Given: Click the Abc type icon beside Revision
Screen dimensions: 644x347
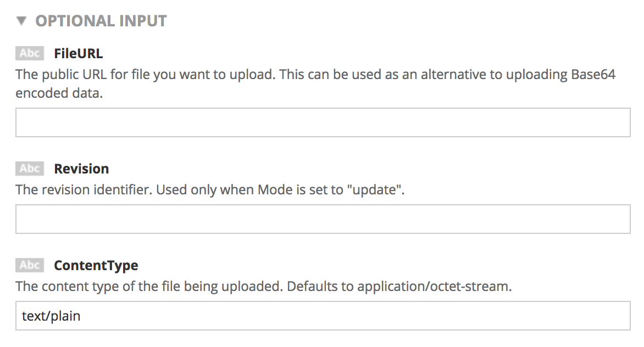Looking at the screenshot, I should (30, 169).
